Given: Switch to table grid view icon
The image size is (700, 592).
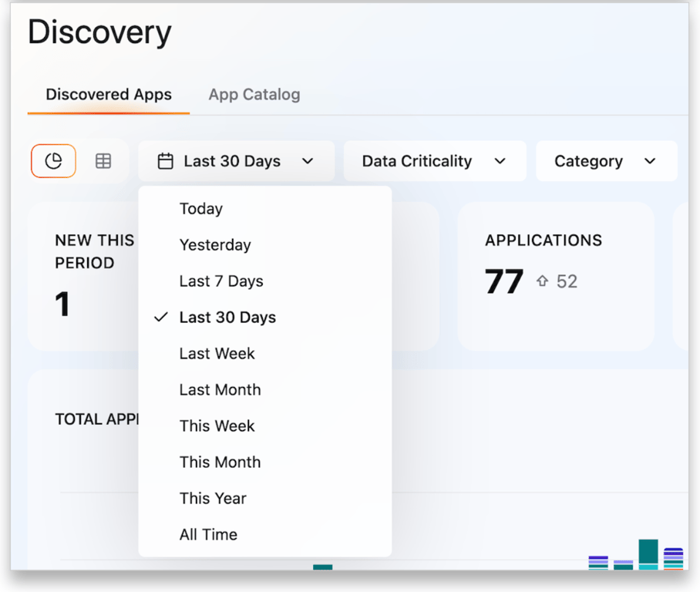Looking at the screenshot, I should click(103, 161).
